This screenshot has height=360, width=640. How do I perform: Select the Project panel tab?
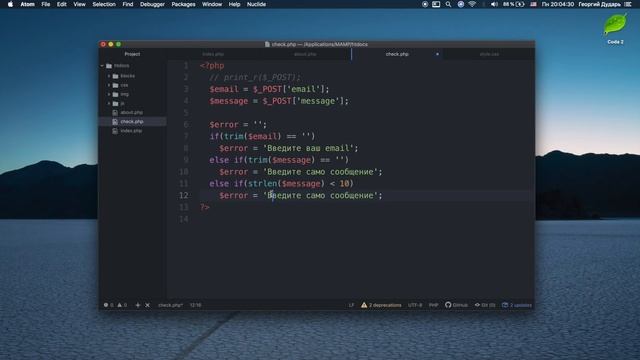tap(132, 54)
